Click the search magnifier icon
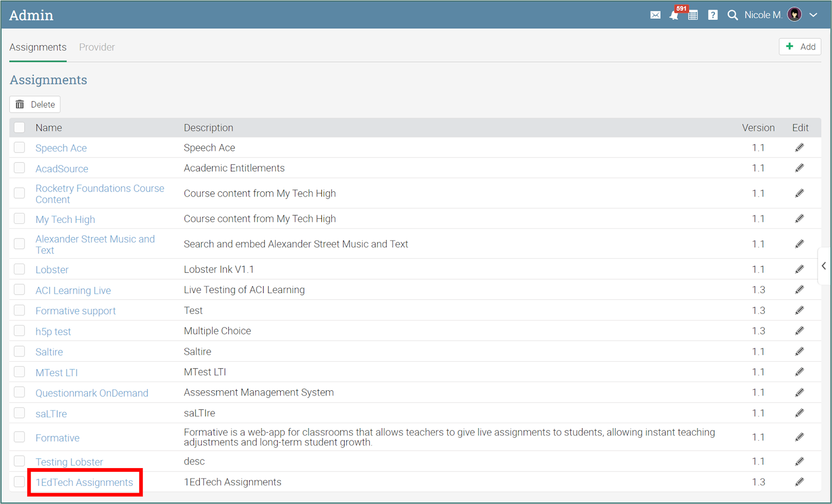The height and width of the screenshot is (504, 832). click(732, 15)
